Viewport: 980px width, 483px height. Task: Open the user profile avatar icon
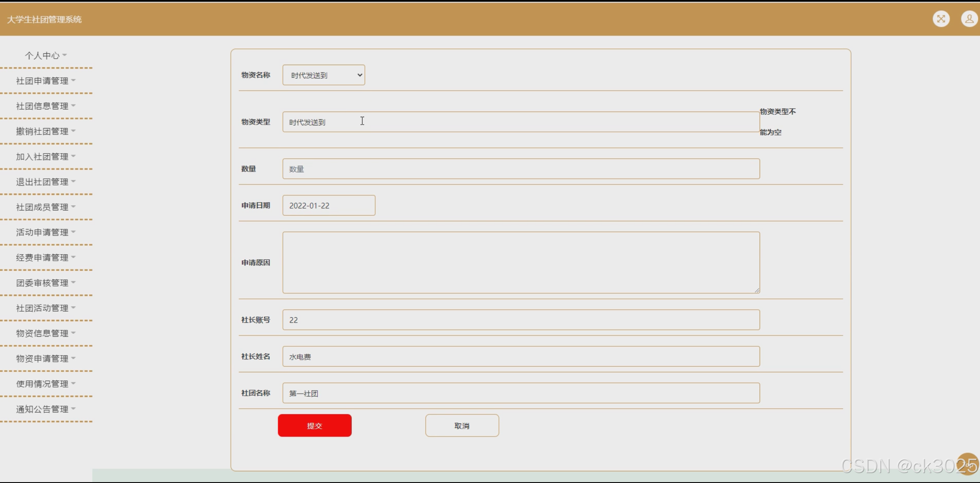tap(969, 19)
